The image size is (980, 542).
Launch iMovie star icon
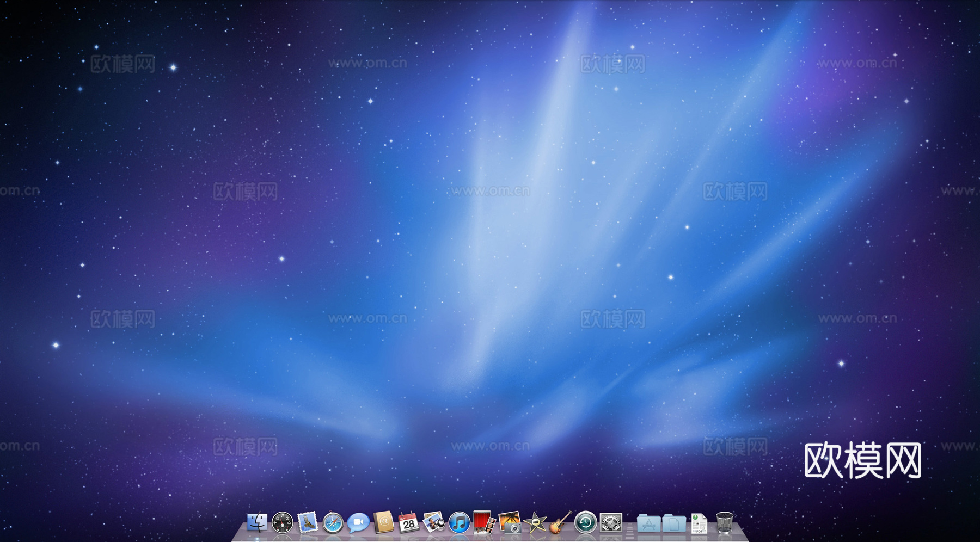535,523
